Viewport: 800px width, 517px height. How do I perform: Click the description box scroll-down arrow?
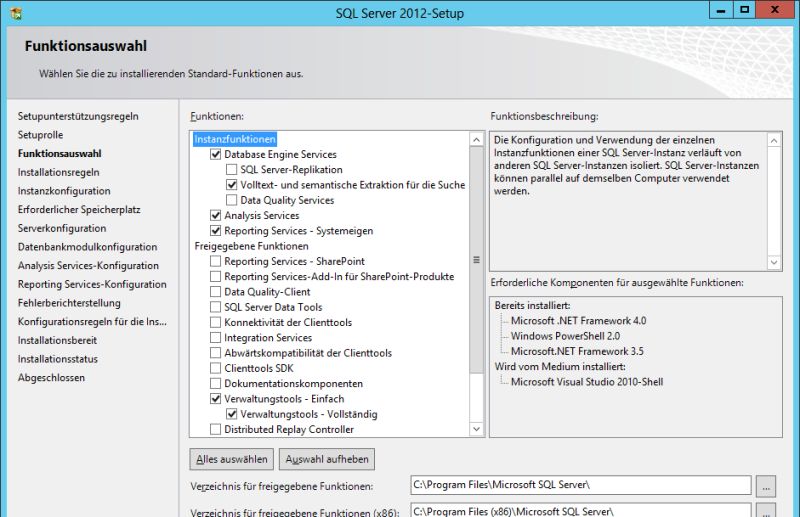(774, 262)
